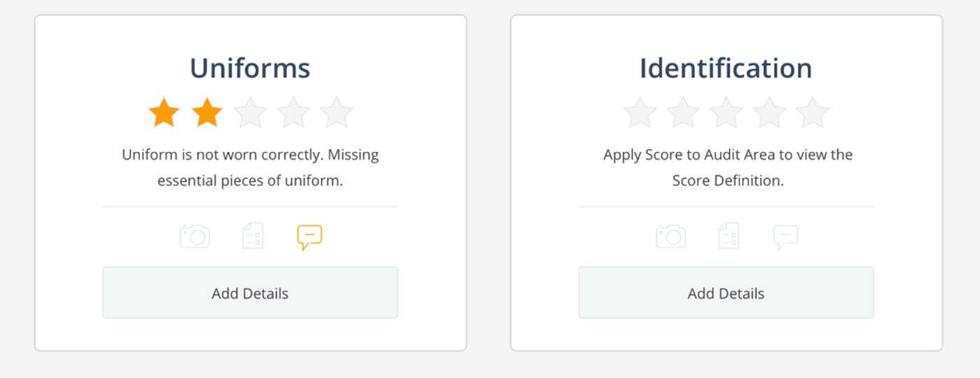980x378 pixels.
Task: Set Uniforms rating to one star
Action: (164, 113)
